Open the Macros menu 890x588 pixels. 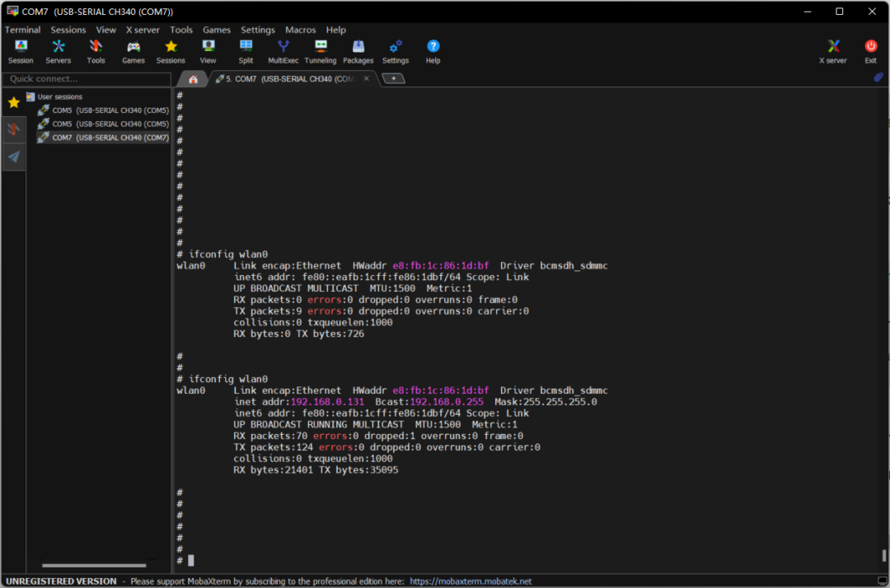(x=300, y=30)
